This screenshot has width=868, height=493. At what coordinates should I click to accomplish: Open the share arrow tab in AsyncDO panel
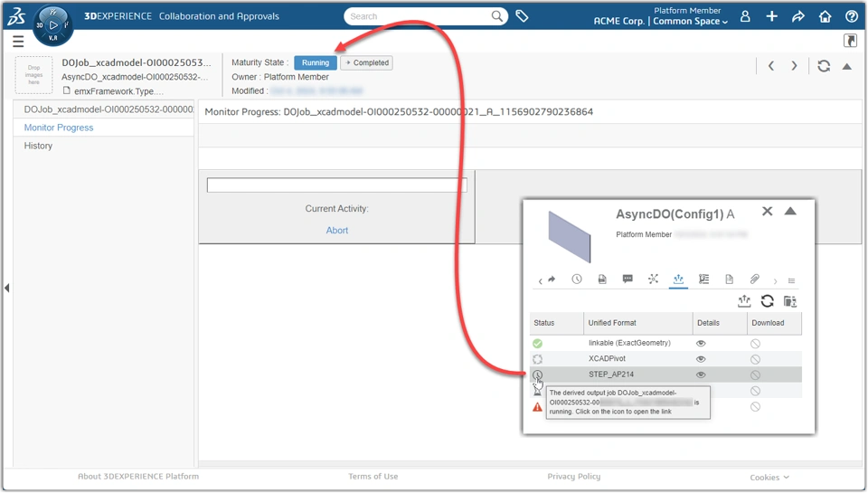pyautogui.click(x=552, y=280)
